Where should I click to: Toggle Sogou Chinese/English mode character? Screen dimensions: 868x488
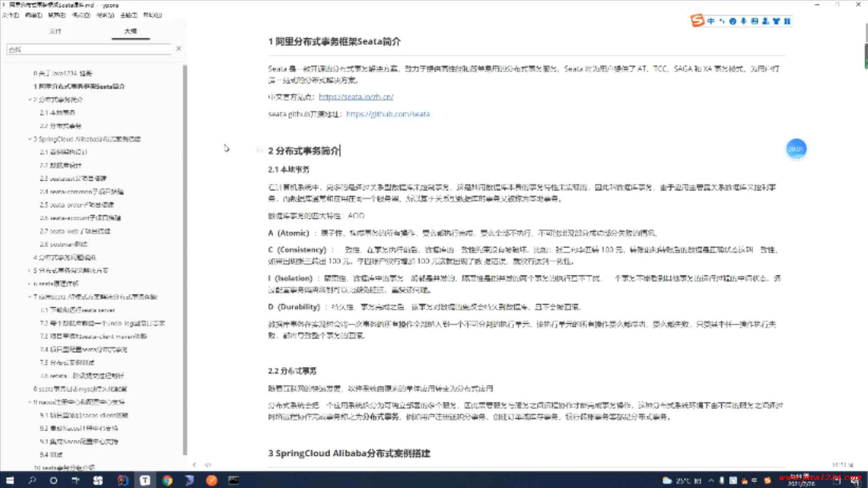click(711, 21)
